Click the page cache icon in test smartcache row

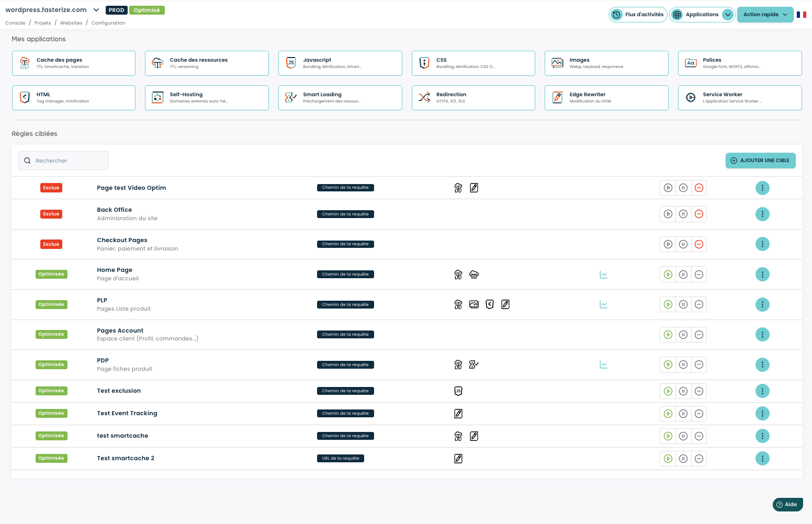point(458,436)
